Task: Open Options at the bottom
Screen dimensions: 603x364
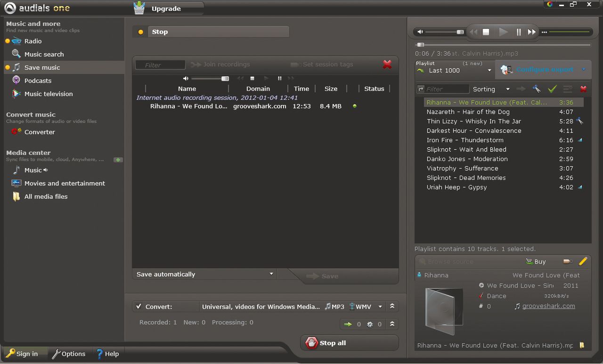Action: click(68, 354)
